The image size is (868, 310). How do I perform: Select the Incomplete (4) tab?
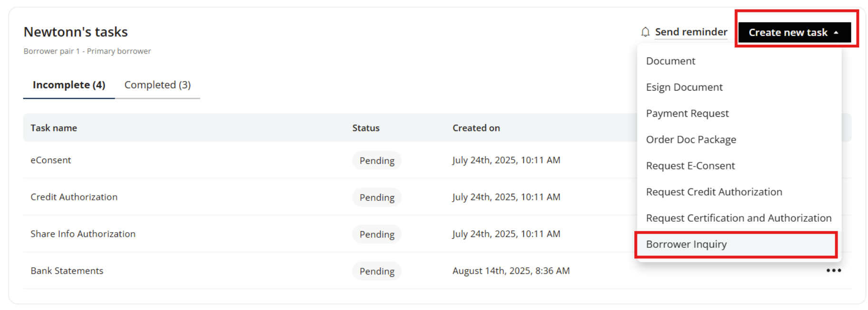(x=69, y=85)
